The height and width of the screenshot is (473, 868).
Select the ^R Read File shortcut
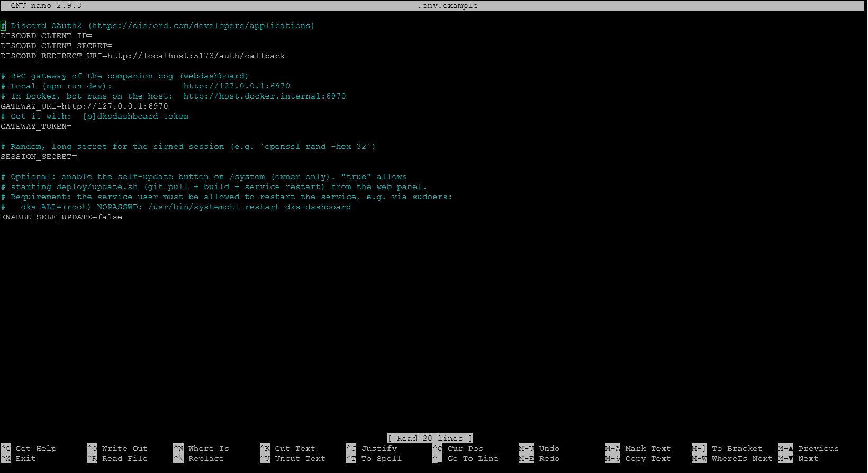pyautogui.click(x=117, y=459)
